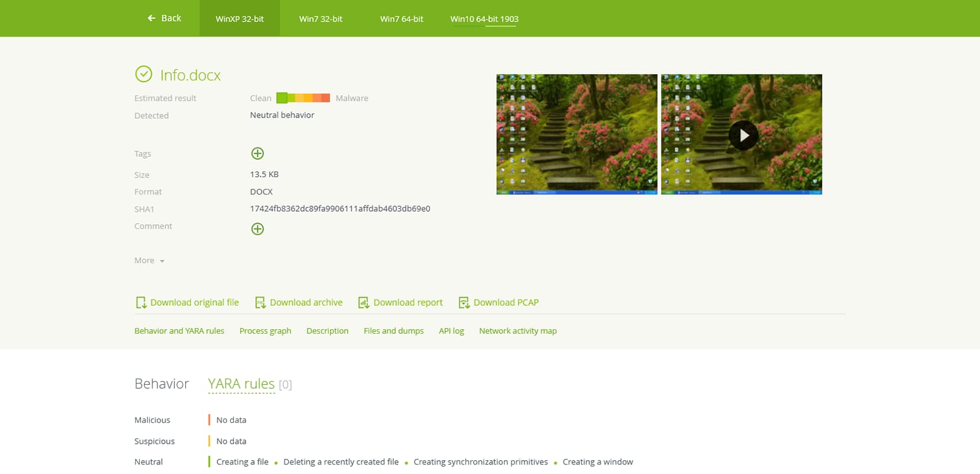The image size is (980, 474).
Task: Click the Back link text
Action: 171,18
